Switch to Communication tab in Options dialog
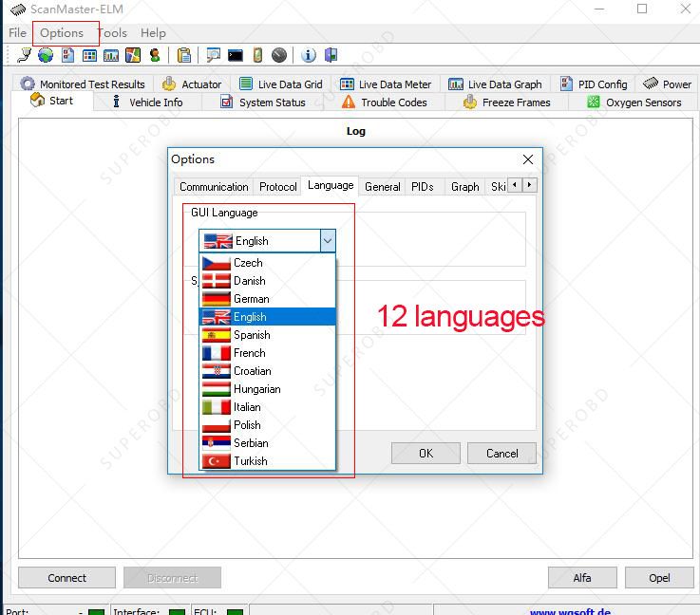 coord(214,187)
